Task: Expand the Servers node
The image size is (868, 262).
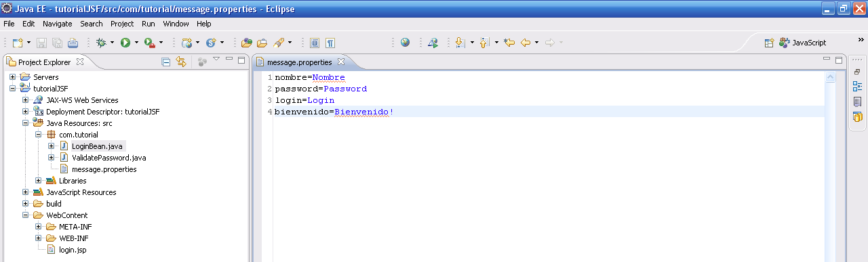Action: point(13,77)
